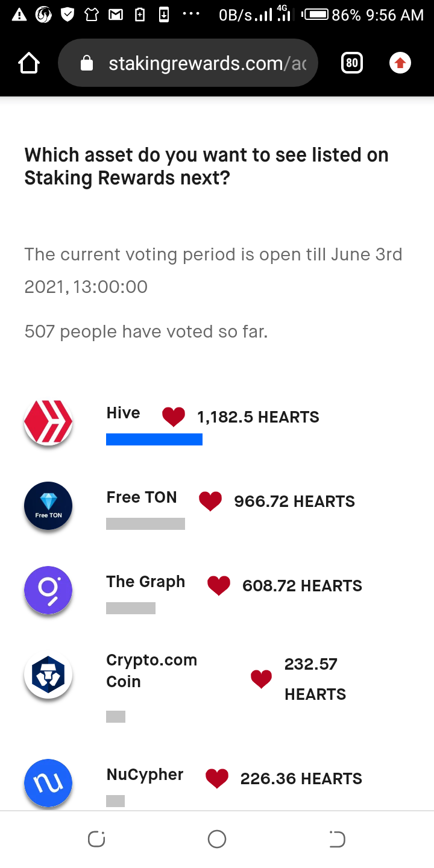Tap the Android home circle button
This screenshot has height=868, width=434.
[x=217, y=839]
